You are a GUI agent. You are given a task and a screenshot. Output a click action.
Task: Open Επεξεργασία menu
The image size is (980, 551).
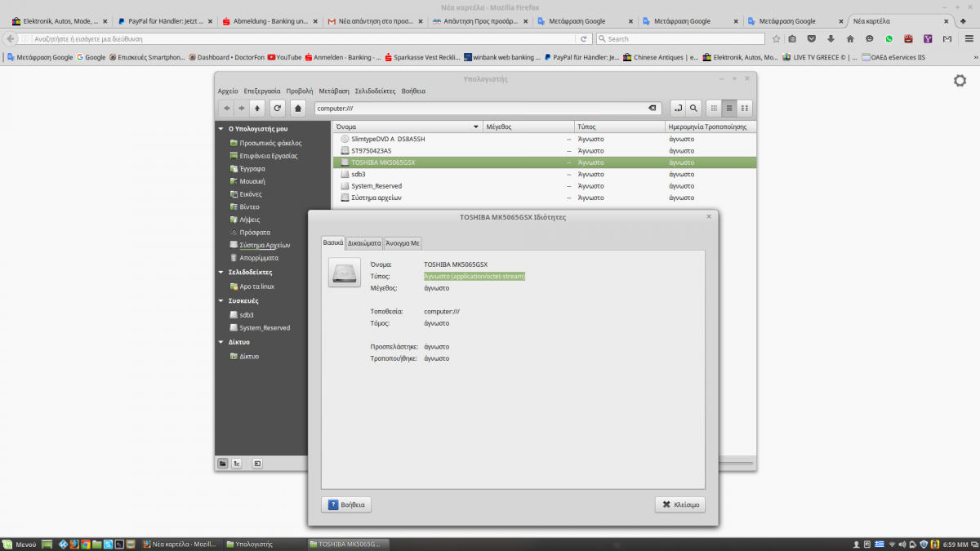coord(262,91)
